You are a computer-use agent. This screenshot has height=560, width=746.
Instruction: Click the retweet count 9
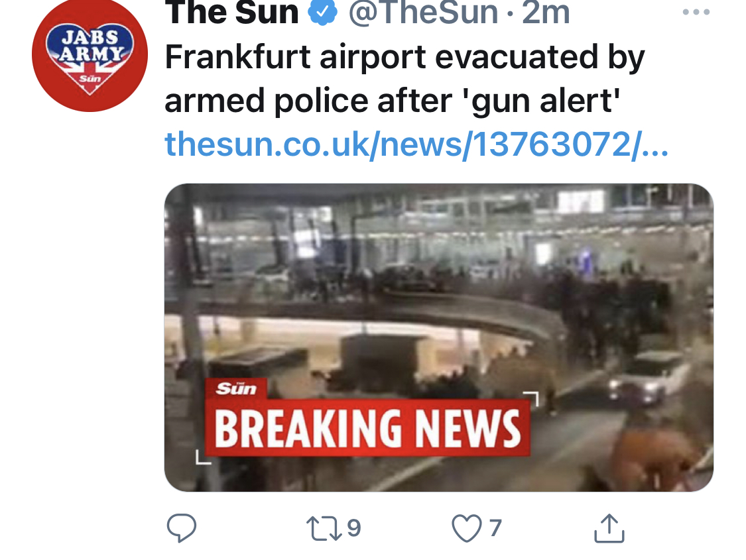pyautogui.click(x=354, y=528)
